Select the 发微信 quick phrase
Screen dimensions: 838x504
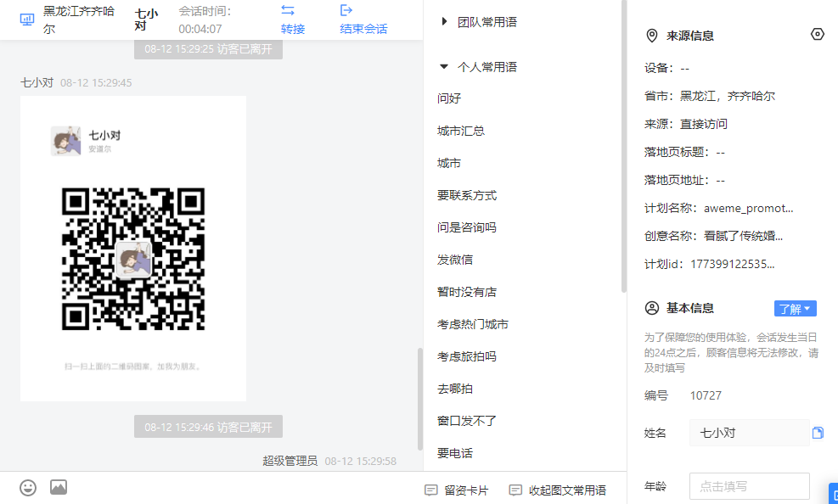point(455,260)
